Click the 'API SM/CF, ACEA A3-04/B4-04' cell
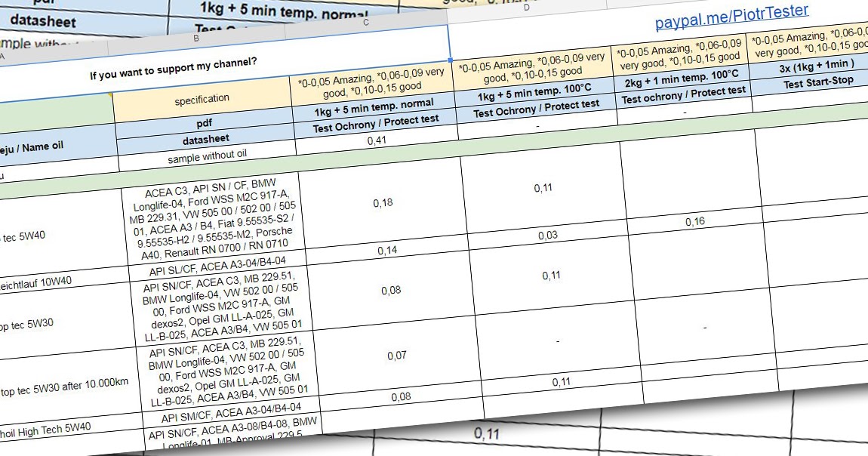This screenshot has height=456, width=868. click(232, 413)
